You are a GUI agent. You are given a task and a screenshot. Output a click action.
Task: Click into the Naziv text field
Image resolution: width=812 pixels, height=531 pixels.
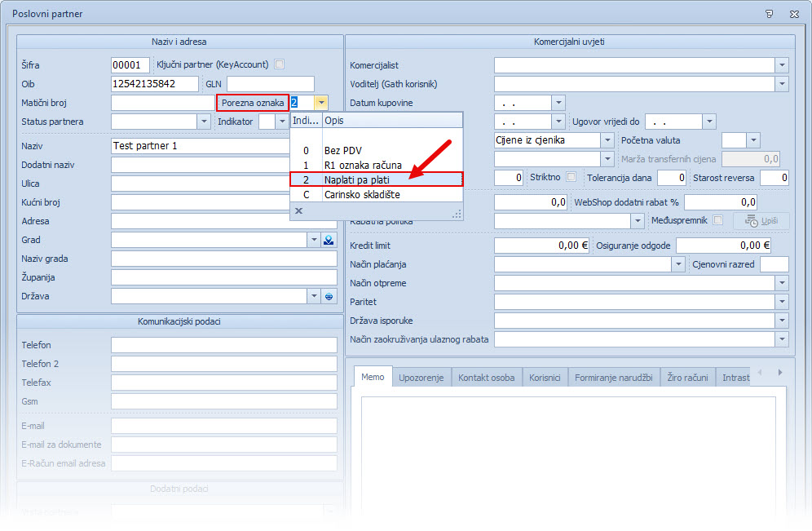point(200,146)
